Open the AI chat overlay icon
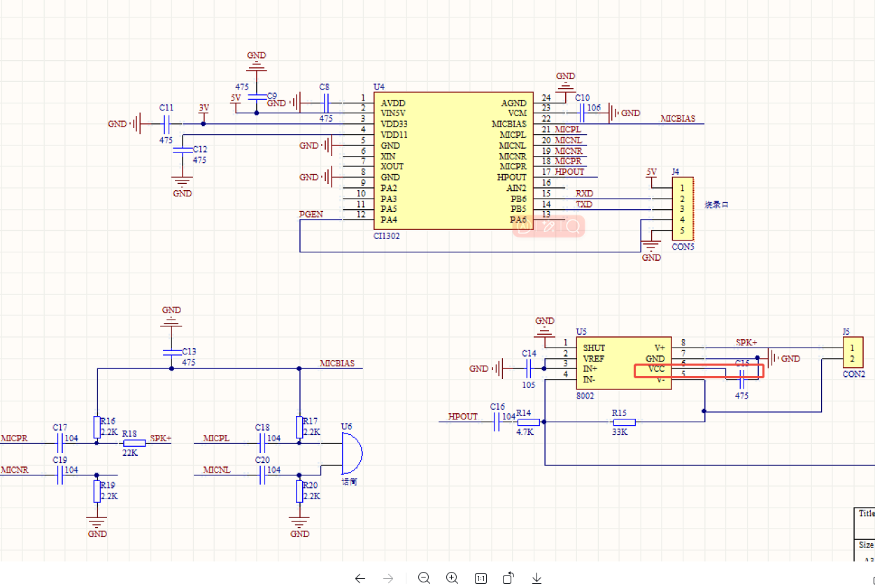The image size is (875, 588). tap(524, 226)
